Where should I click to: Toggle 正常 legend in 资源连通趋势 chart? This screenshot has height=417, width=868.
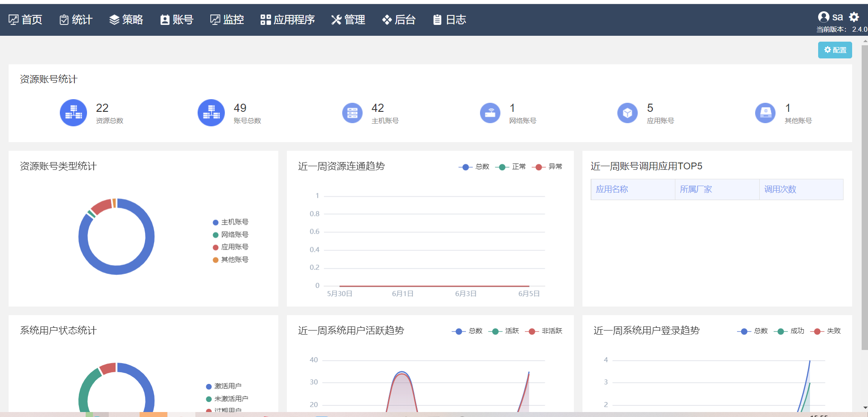(x=510, y=167)
